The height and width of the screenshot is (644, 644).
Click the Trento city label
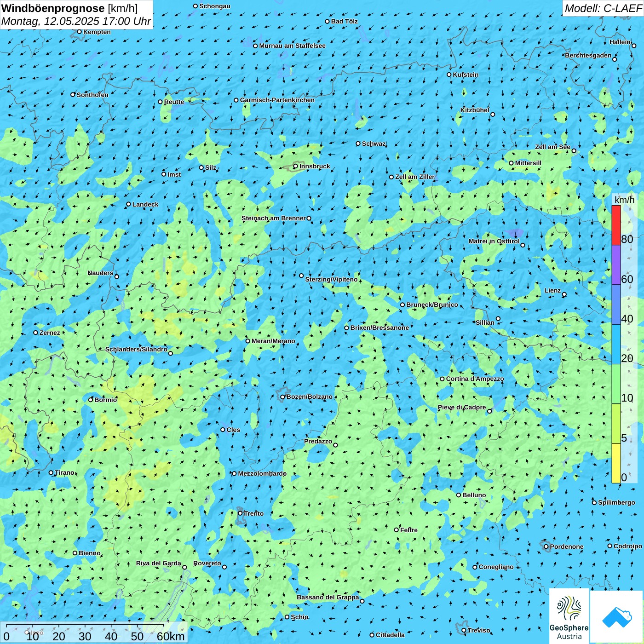coord(253,513)
